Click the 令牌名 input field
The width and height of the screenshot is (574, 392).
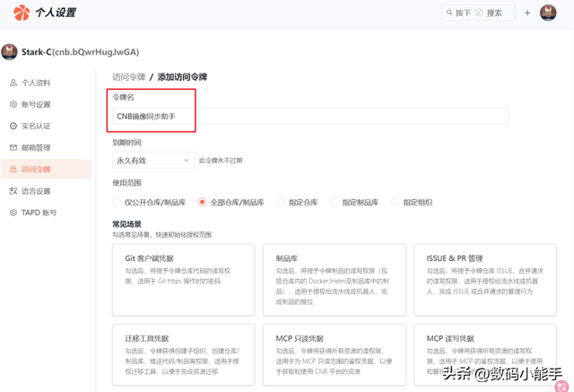[x=310, y=116]
